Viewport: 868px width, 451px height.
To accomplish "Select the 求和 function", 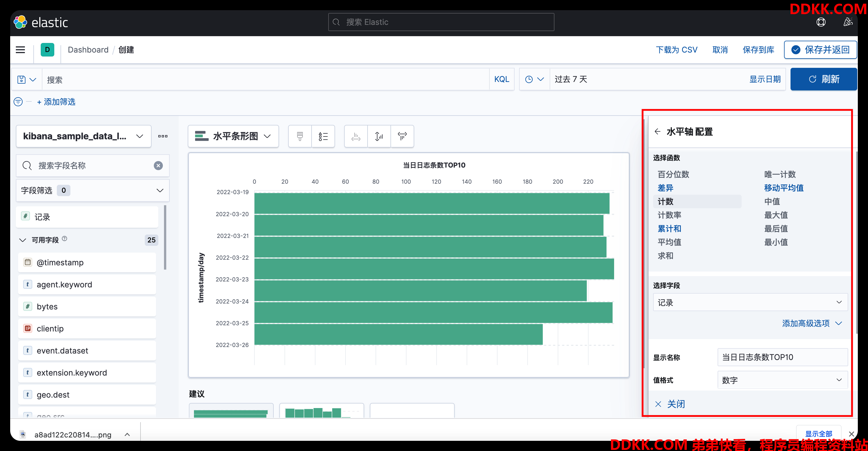I will pos(666,256).
